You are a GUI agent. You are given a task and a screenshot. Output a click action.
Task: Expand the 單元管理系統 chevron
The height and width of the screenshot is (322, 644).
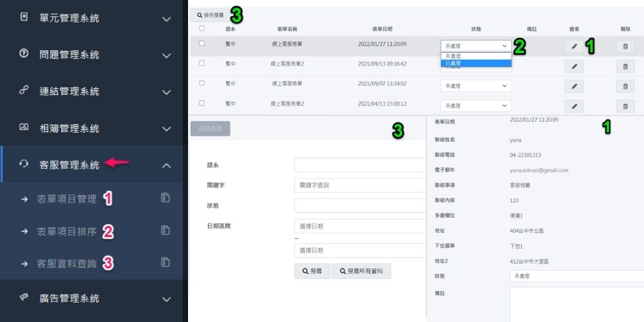click(166, 19)
